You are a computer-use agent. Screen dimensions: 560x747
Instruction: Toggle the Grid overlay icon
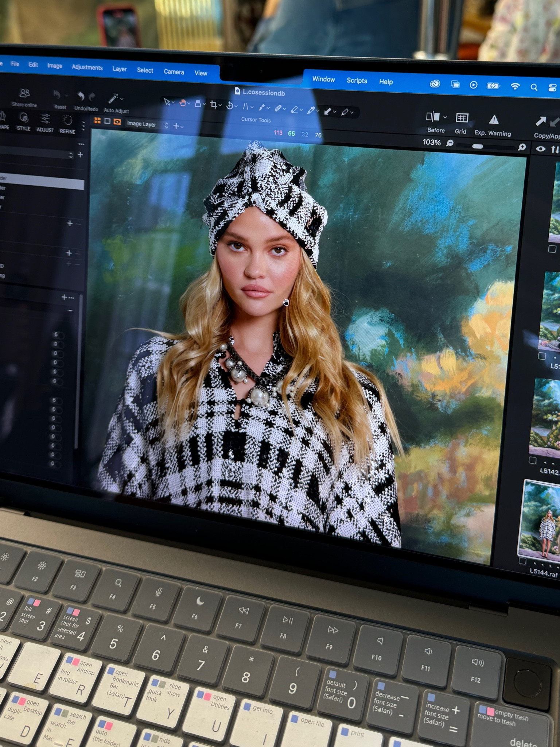pyautogui.click(x=462, y=118)
